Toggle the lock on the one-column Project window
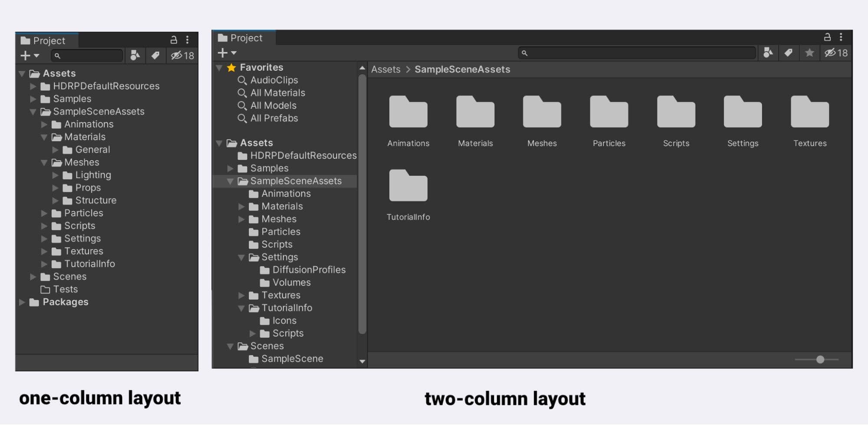 [174, 40]
